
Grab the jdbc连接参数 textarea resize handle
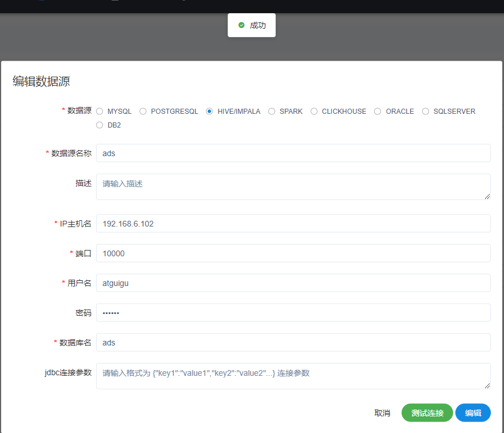click(487, 386)
